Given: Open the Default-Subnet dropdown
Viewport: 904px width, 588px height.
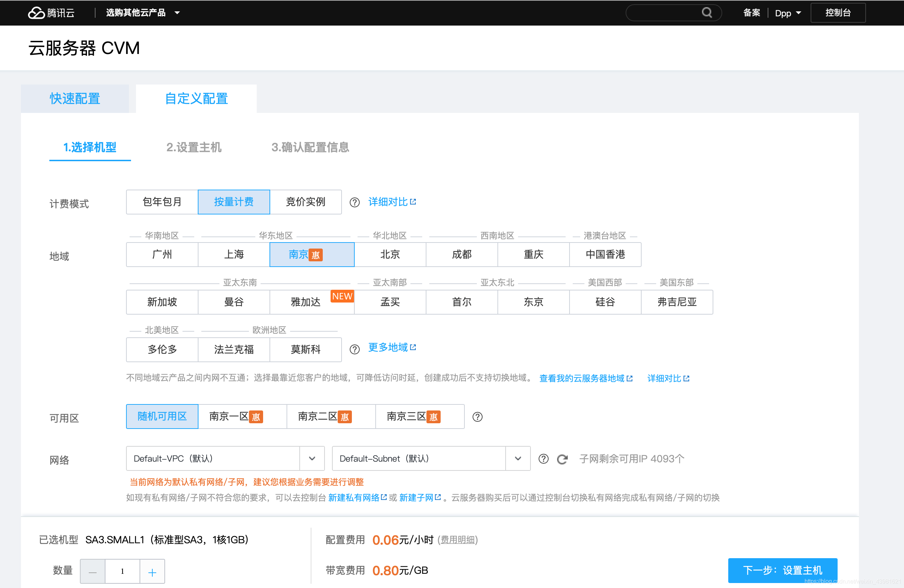Looking at the screenshot, I should (x=431, y=458).
